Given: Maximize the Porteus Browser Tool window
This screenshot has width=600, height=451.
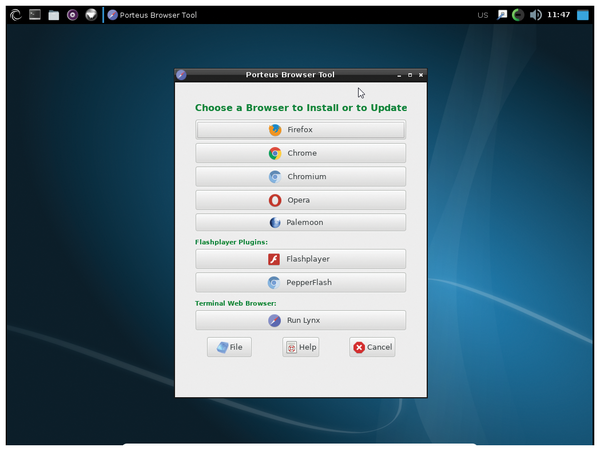Looking at the screenshot, I should [x=410, y=75].
